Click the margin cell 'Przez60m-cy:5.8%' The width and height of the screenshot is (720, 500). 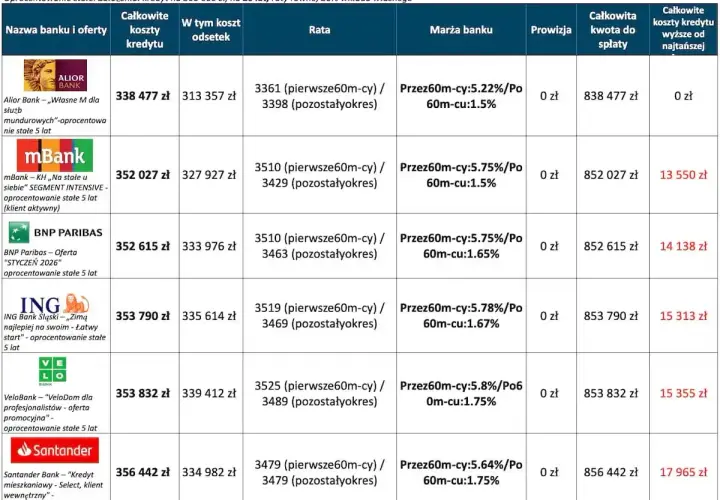coord(461,393)
